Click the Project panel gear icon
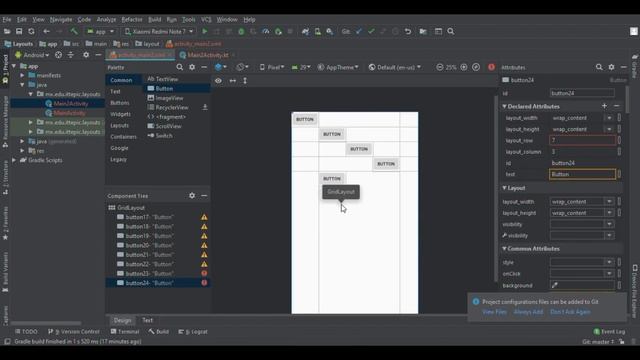The image size is (640, 360). pos(86,55)
